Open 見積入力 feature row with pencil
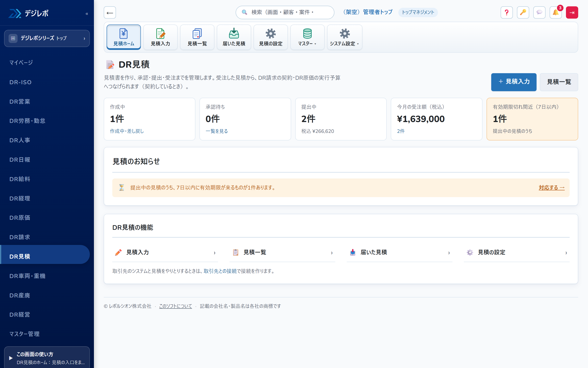 pos(165,252)
